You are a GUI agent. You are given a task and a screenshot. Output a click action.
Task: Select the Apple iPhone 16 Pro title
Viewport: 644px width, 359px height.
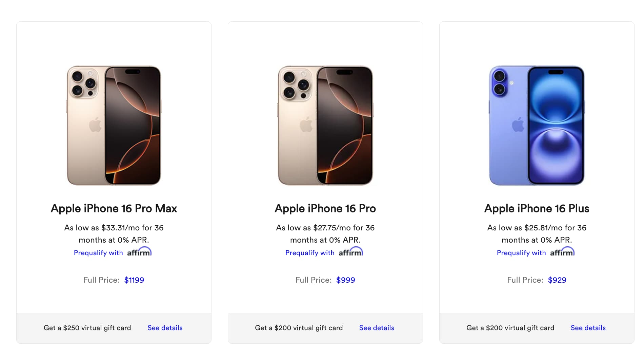(x=325, y=208)
